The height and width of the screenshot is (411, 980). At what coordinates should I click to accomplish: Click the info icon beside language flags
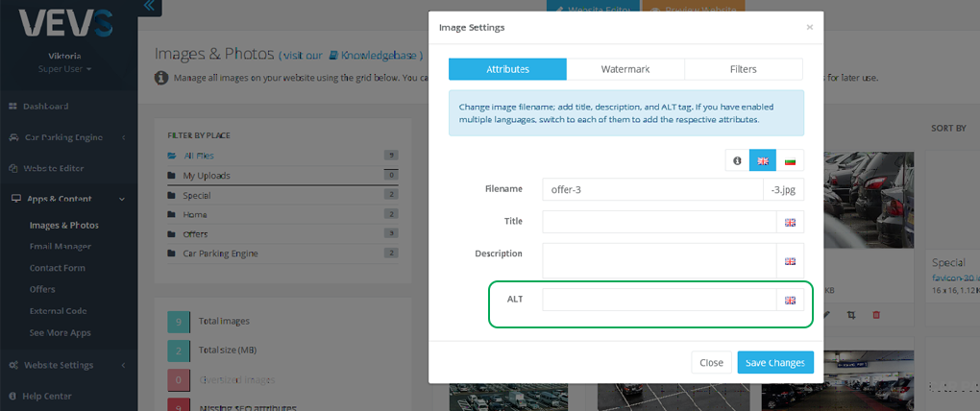(x=737, y=160)
